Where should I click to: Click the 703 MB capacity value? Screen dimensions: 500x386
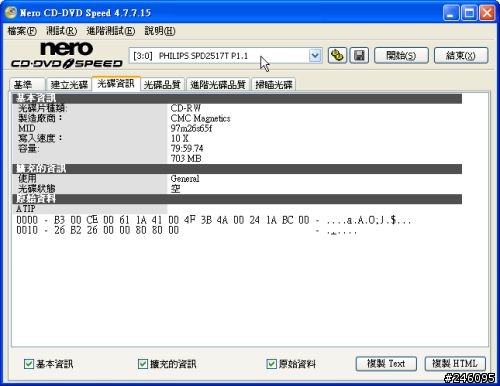pyautogui.click(x=186, y=158)
